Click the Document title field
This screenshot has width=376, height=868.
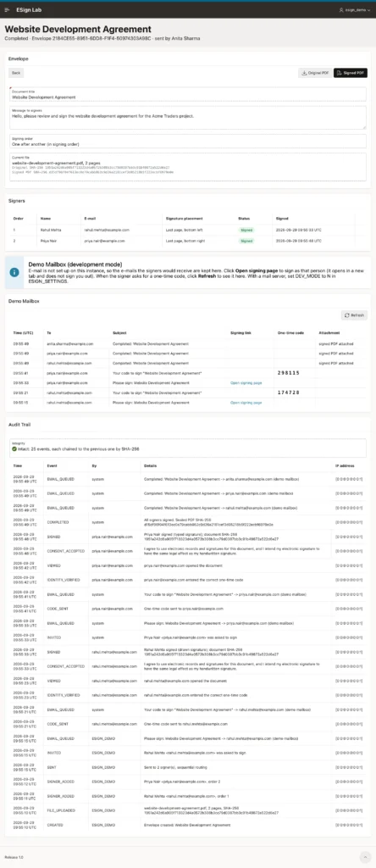187,94
